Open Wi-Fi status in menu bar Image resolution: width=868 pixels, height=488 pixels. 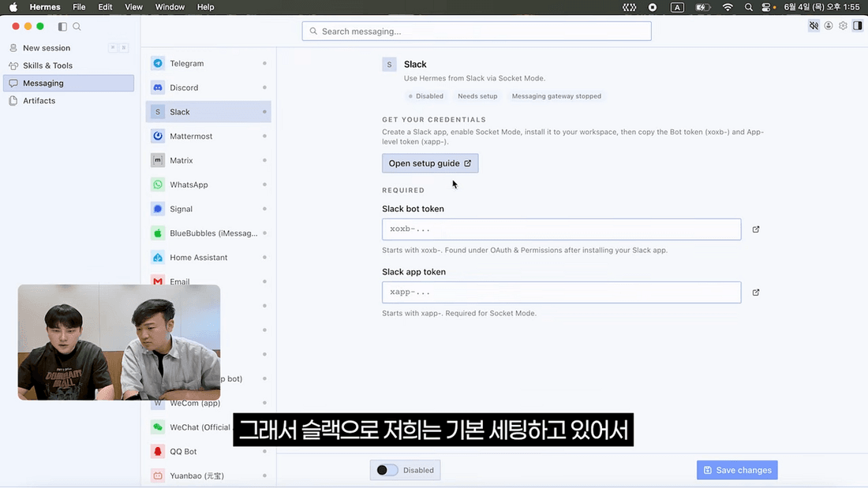[728, 7]
